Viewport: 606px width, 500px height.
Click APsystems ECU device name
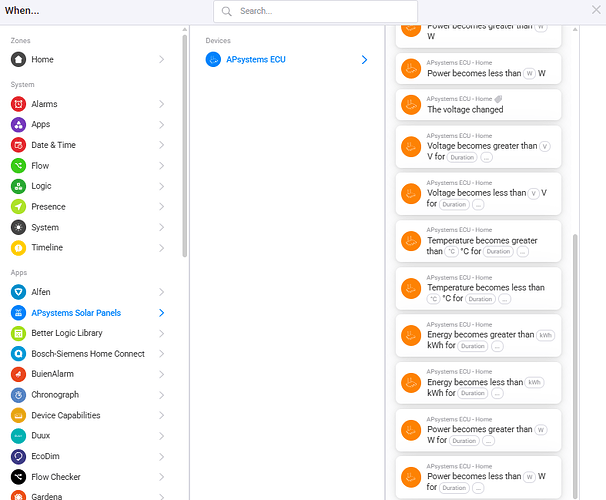256,60
